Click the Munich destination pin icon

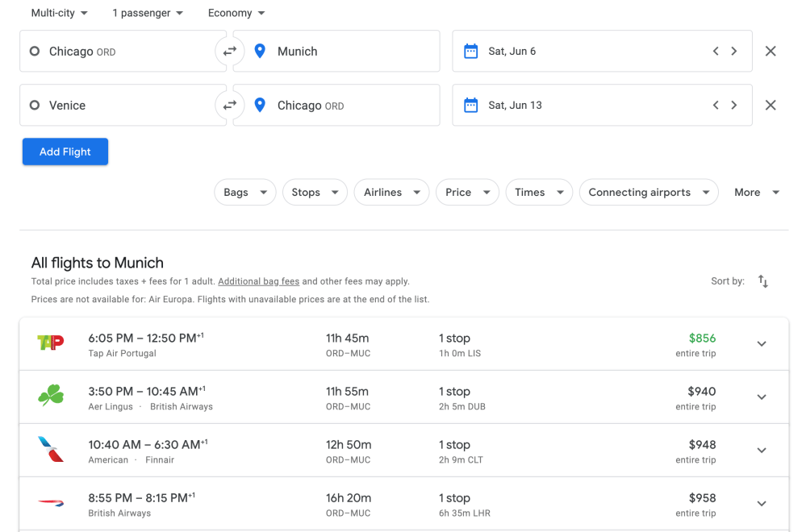[x=260, y=52]
